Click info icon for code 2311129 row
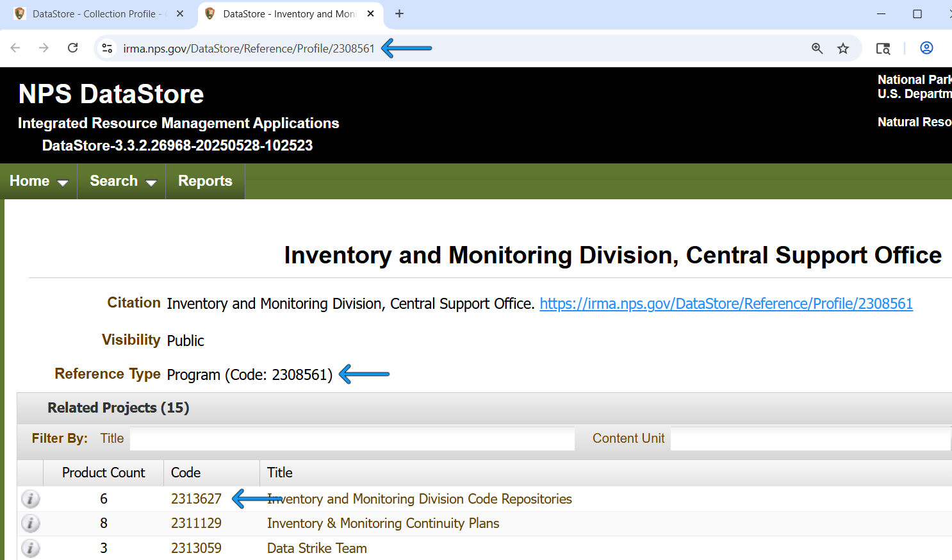Screen dimensions: 952x560 pyautogui.click(x=30, y=523)
